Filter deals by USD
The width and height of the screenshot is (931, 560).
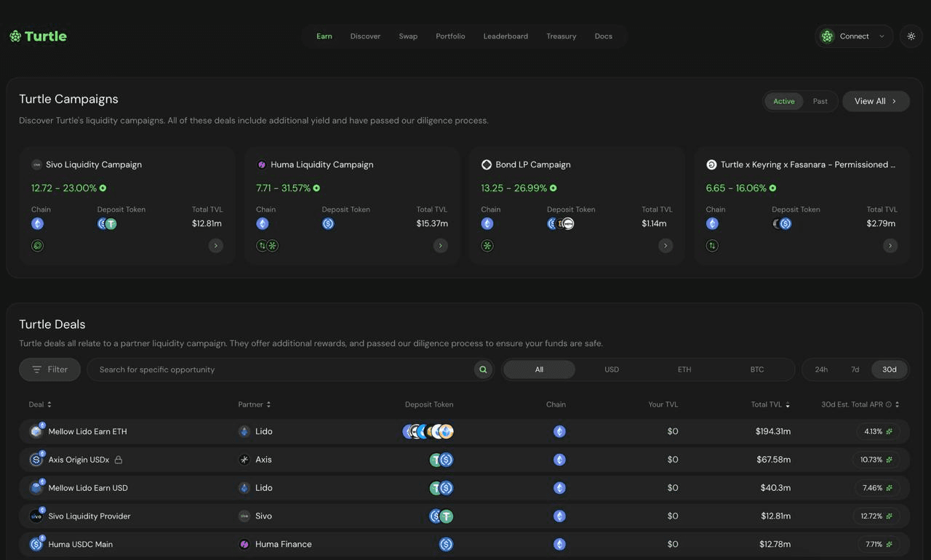tap(612, 369)
